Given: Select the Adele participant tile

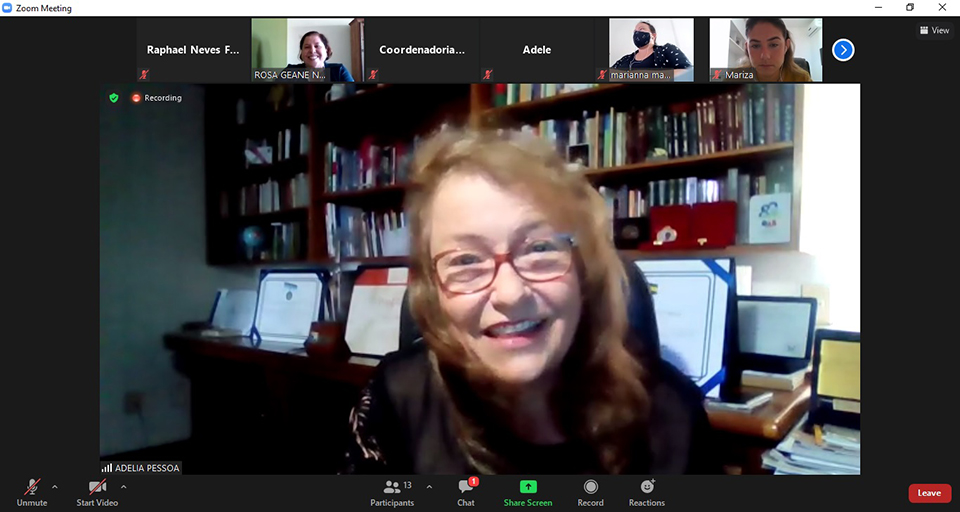Looking at the screenshot, I should click(537, 50).
